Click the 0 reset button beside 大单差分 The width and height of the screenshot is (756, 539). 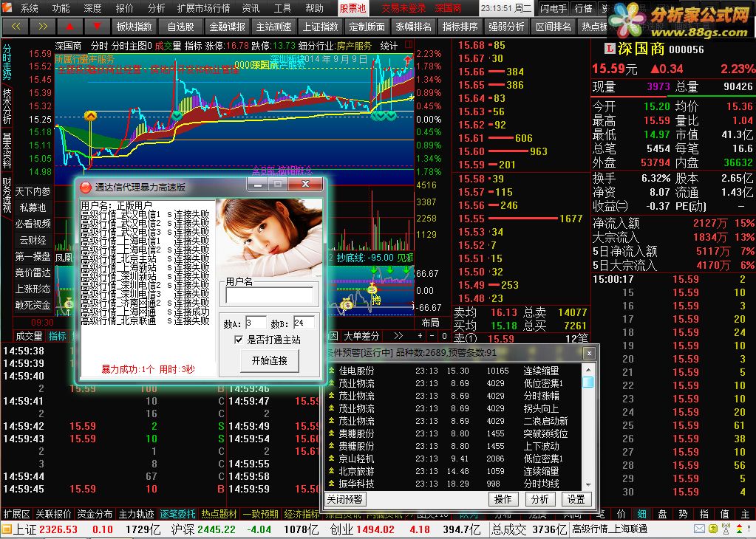[x=444, y=336]
